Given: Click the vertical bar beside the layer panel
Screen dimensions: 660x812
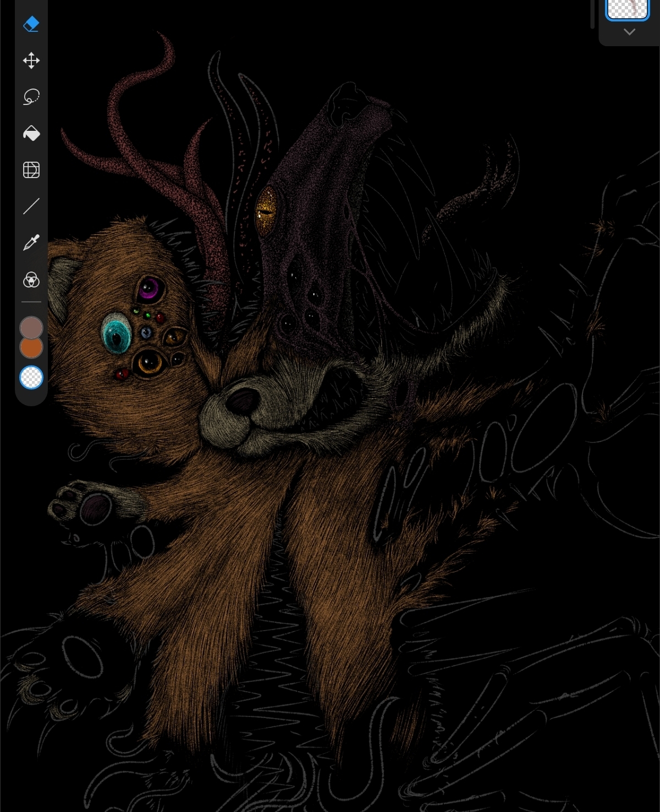Looking at the screenshot, I should pyautogui.click(x=592, y=14).
